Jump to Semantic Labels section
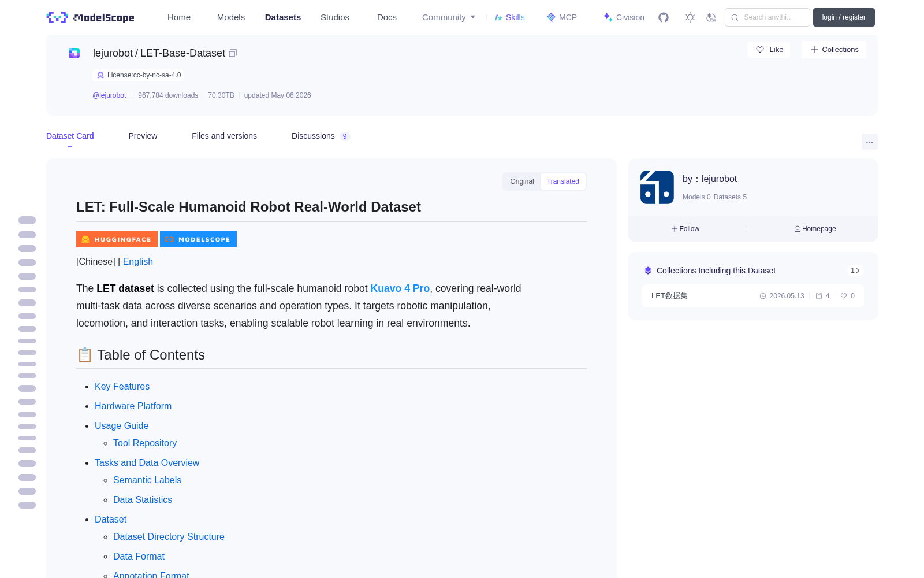The image size is (924, 578). [147, 480]
